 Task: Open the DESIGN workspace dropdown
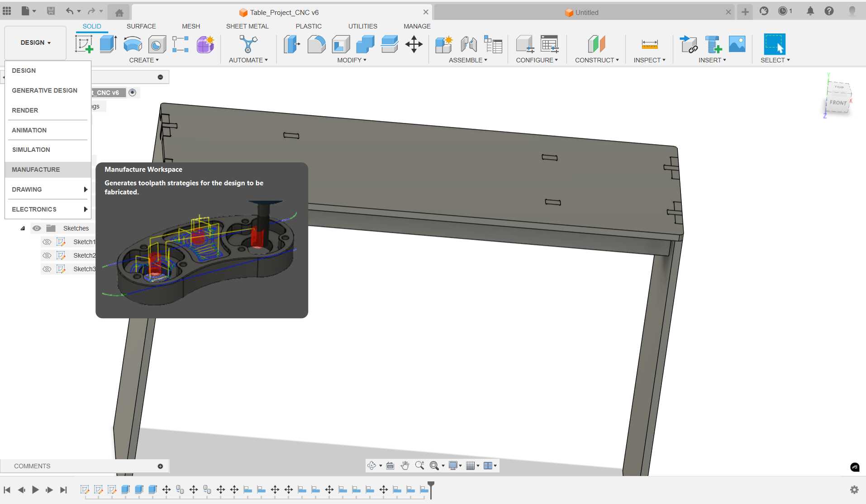point(35,42)
